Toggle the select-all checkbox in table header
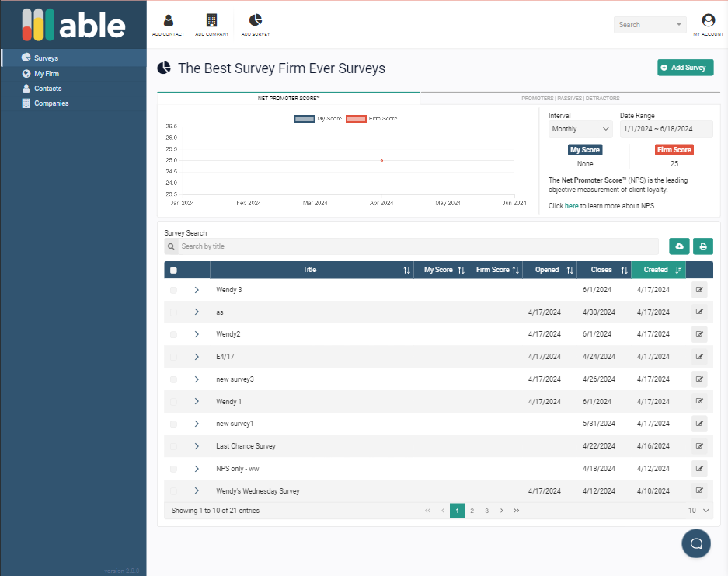728x576 pixels. click(173, 271)
